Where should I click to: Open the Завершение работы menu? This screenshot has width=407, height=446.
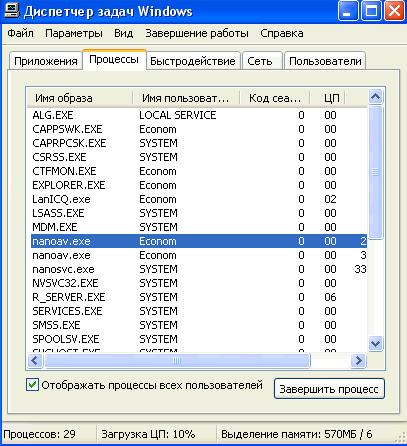coord(197,33)
